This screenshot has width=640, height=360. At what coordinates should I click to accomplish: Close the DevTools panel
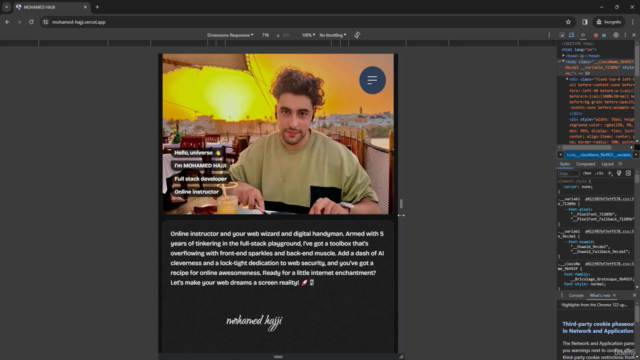(x=634, y=35)
